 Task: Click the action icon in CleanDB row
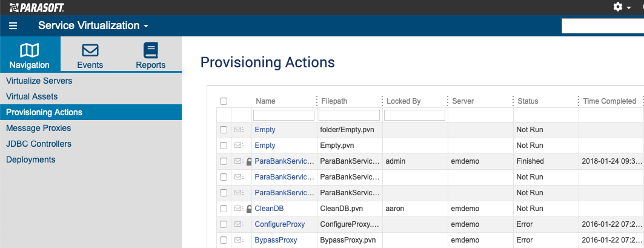[x=239, y=209]
